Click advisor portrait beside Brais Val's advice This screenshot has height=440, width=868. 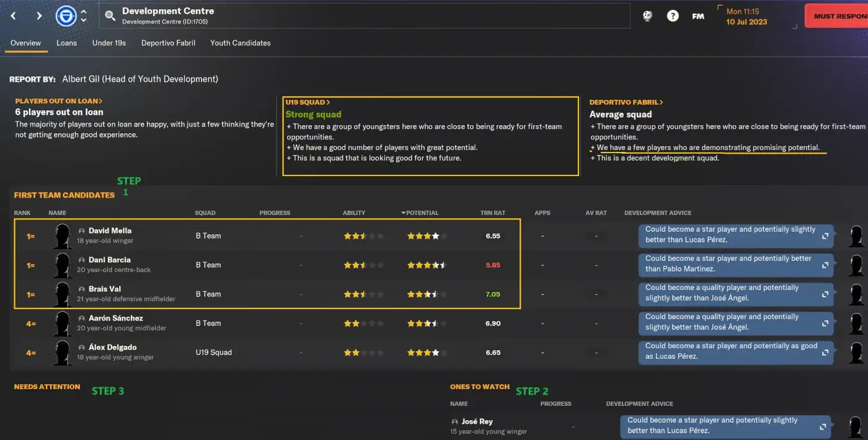857,294
